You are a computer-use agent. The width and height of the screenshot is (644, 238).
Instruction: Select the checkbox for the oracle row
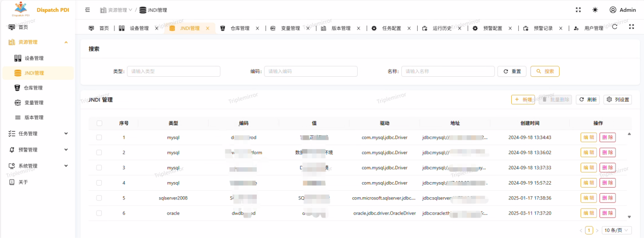click(99, 213)
